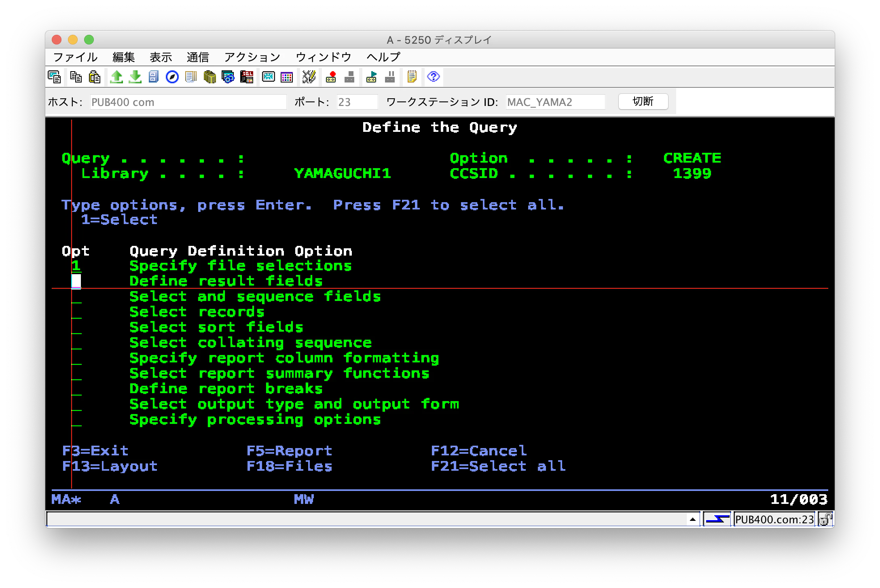Click the F3=Exit function key text

coord(95,451)
